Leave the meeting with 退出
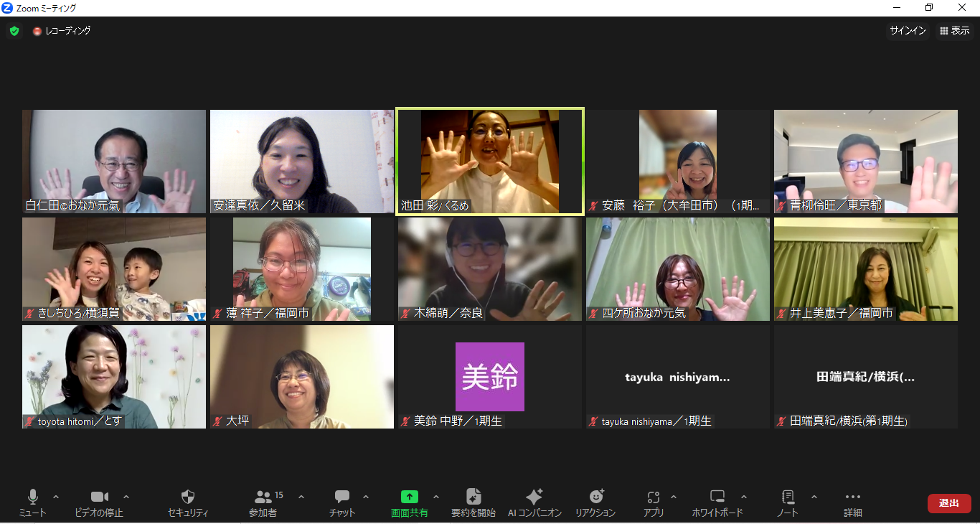Image resolution: width=980 pixels, height=524 pixels. click(x=949, y=503)
